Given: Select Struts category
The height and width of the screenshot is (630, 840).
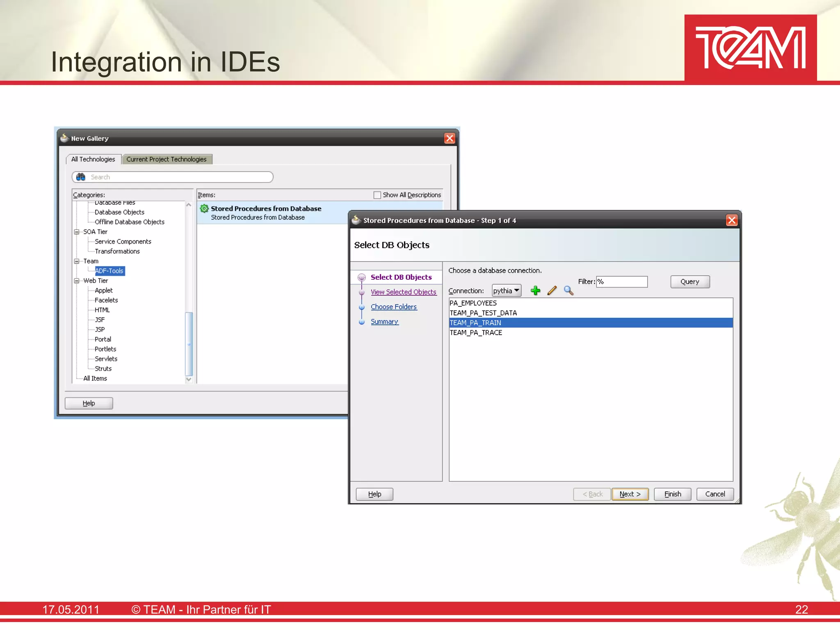Looking at the screenshot, I should (103, 369).
